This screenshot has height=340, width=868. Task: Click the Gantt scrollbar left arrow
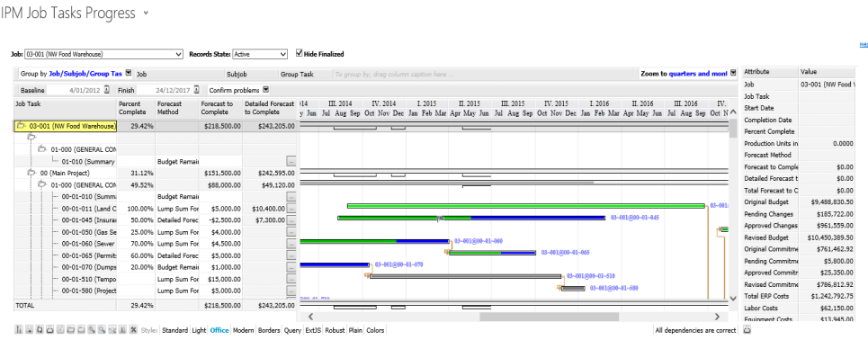coord(310,317)
